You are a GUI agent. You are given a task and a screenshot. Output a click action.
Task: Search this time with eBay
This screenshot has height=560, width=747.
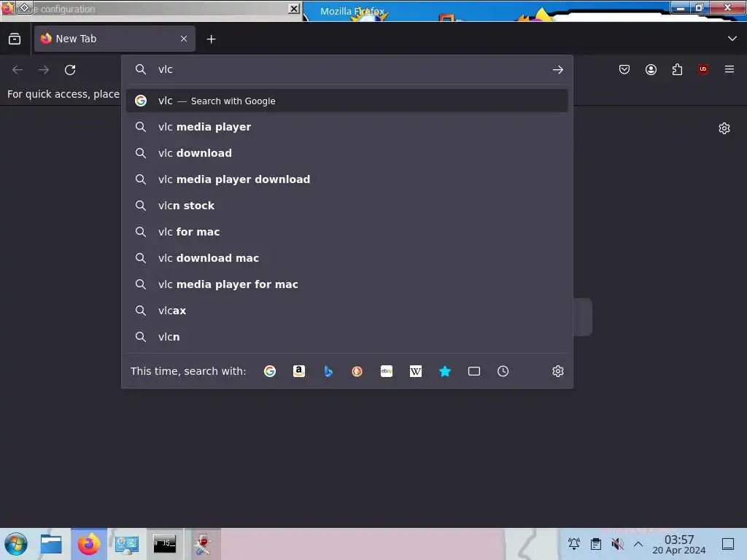click(x=387, y=371)
